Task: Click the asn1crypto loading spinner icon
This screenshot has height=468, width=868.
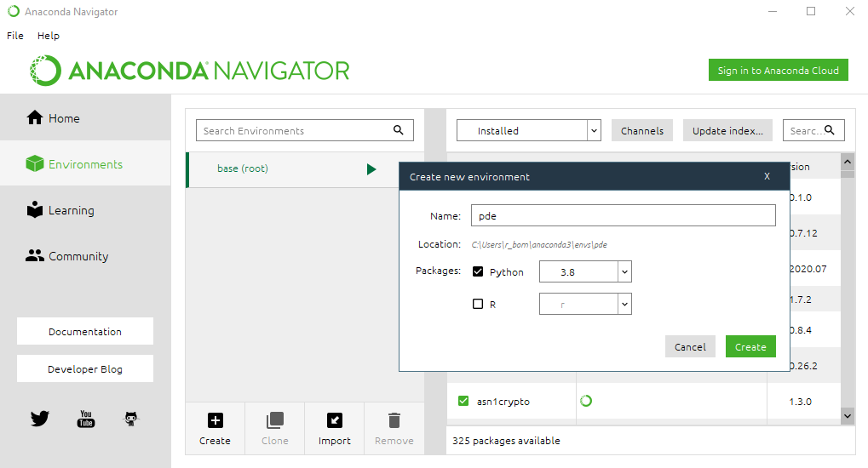Action: [x=586, y=401]
